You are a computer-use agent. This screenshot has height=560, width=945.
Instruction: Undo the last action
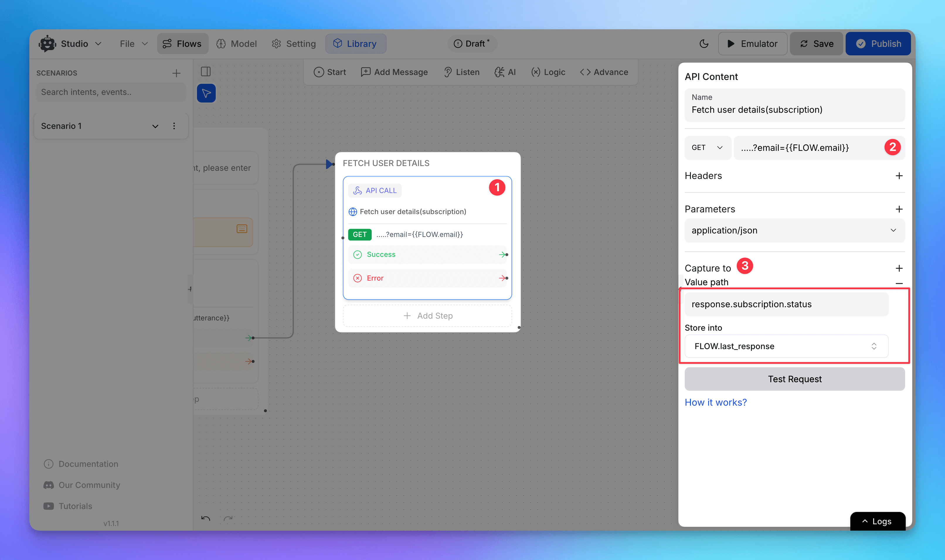click(x=205, y=518)
